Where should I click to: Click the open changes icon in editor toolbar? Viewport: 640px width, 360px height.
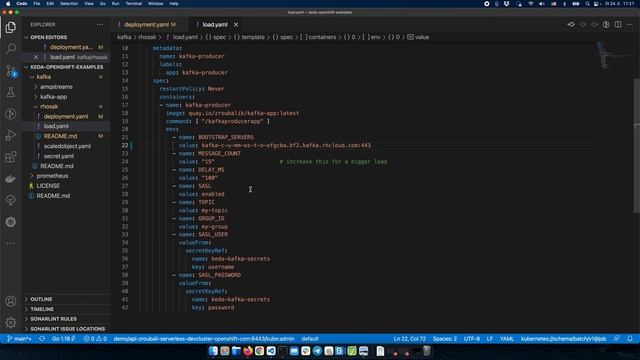point(571,24)
